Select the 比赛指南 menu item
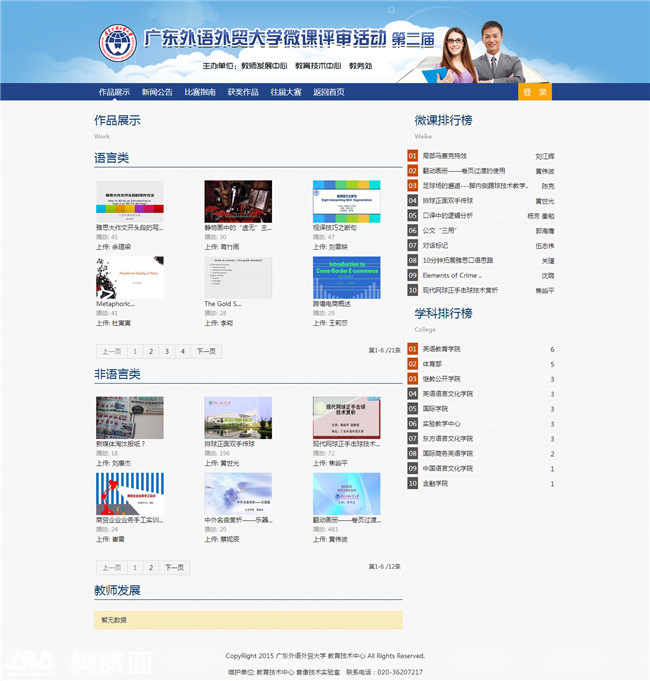Image resolution: width=650 pixels, height=681 pixels. pos(199,92)
